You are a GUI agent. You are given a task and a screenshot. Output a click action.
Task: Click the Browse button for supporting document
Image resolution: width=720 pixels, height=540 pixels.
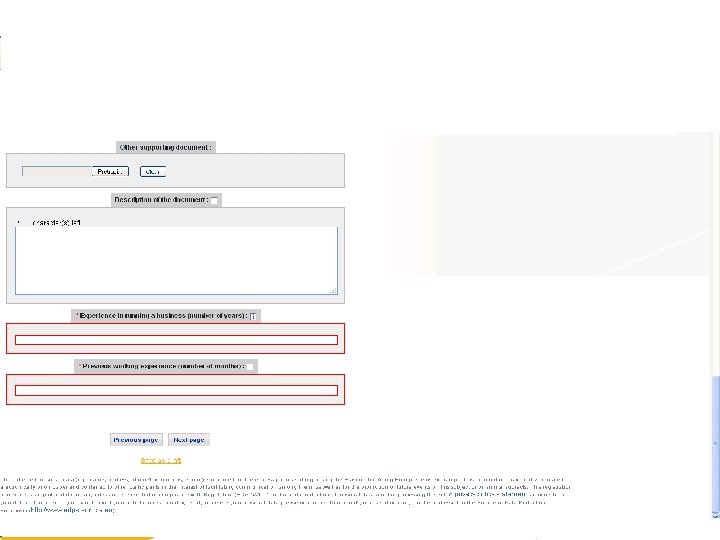[110, 171]
